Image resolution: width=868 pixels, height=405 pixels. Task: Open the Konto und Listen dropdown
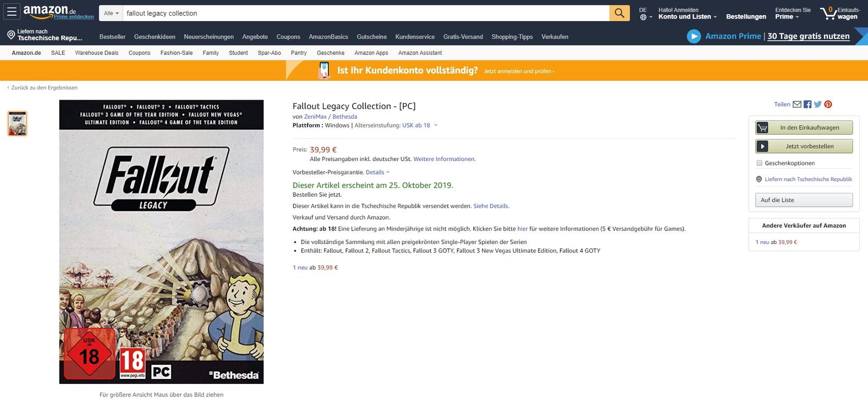[687, 17]
